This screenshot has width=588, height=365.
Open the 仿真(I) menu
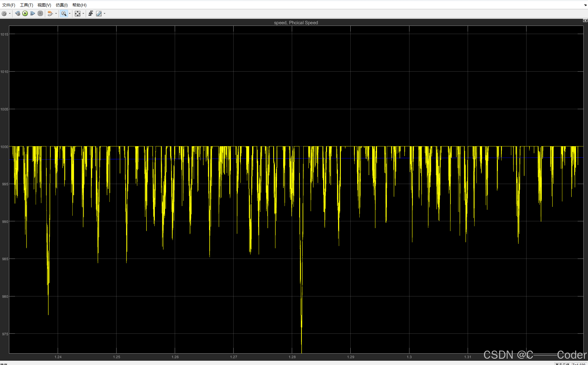click(62, 5)
